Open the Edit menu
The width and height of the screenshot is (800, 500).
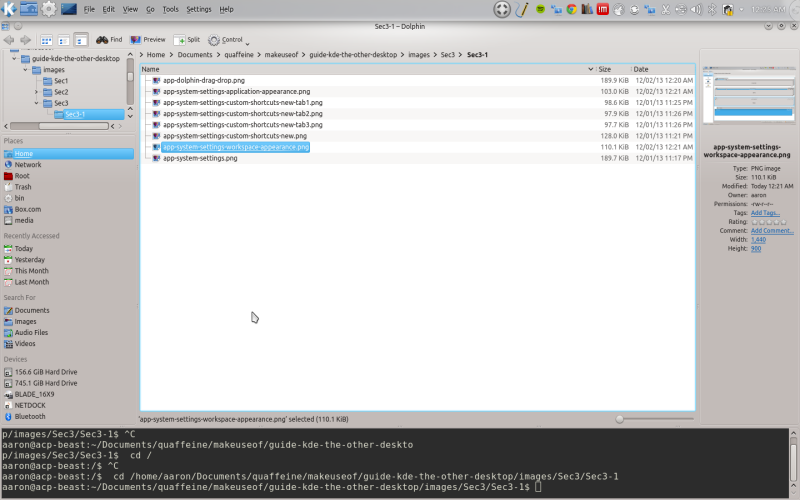click(x=109, y=9)
